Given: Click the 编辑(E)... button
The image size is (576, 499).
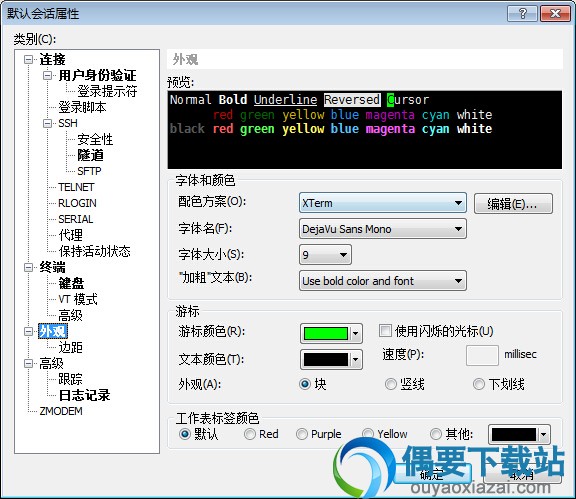Looking at the screenshot, I should 513,204.
